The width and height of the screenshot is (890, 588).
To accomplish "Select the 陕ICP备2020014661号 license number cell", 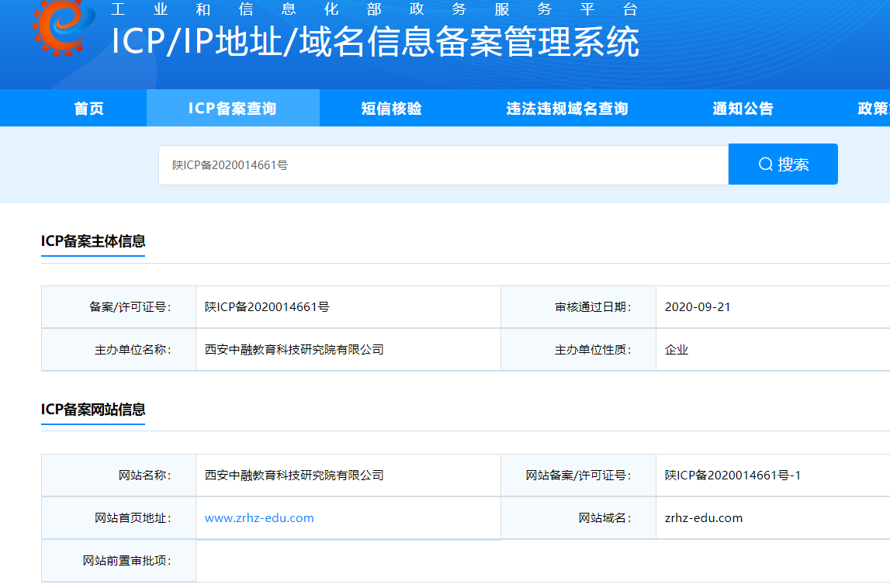I will pos(267,307).
